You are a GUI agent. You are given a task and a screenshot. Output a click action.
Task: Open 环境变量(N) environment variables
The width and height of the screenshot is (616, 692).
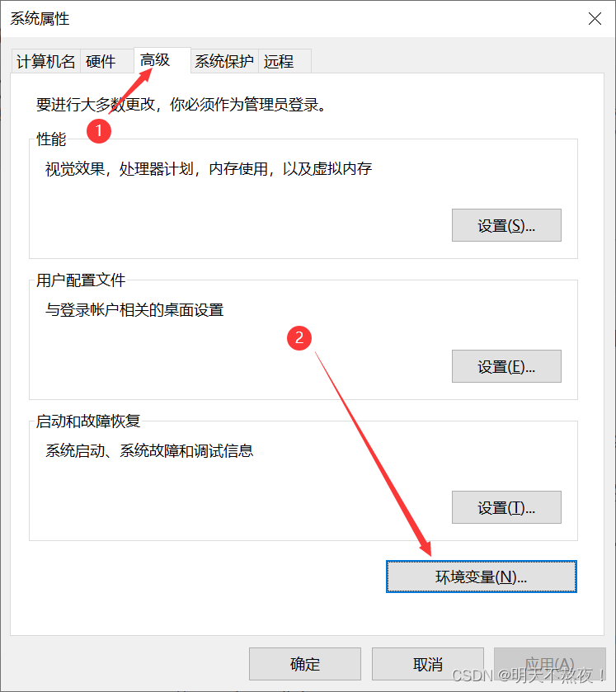[482, 577]
